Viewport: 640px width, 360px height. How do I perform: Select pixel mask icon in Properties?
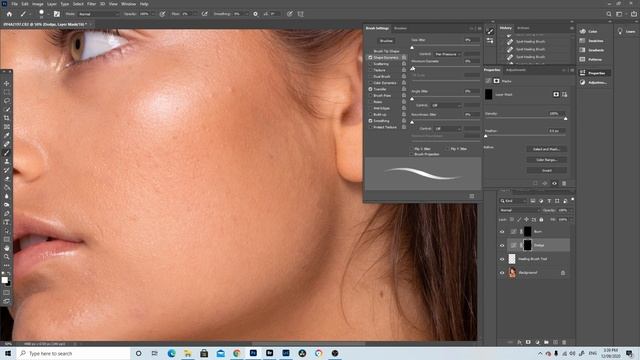pos(556,94)
